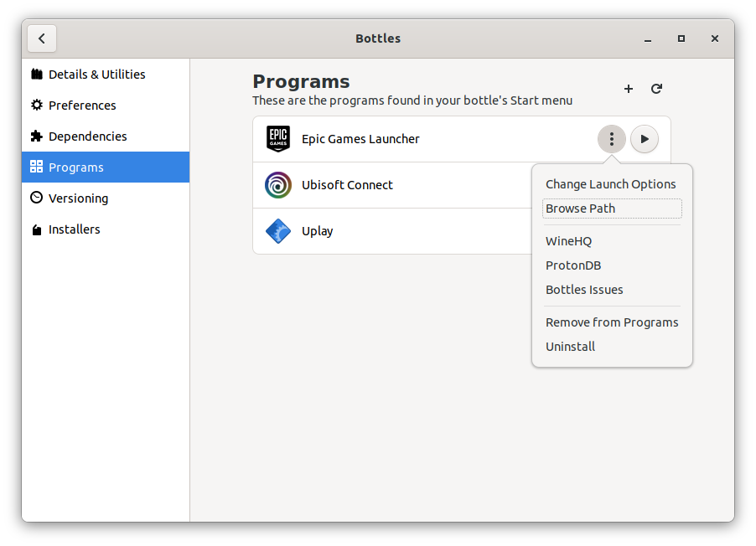Viewport: 756px width, 546px height.
Task: Open the Dependencies section
Action: (36, 136)
